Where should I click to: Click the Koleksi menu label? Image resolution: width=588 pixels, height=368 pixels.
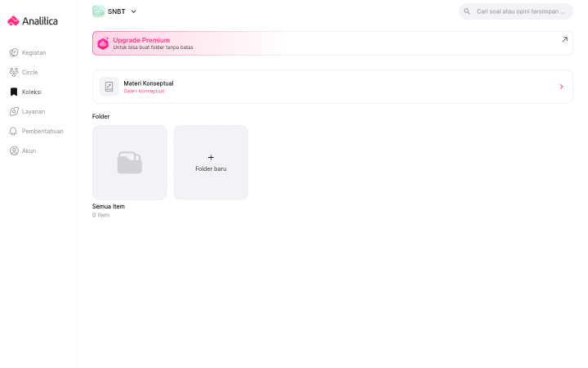[x=32, y=92]
